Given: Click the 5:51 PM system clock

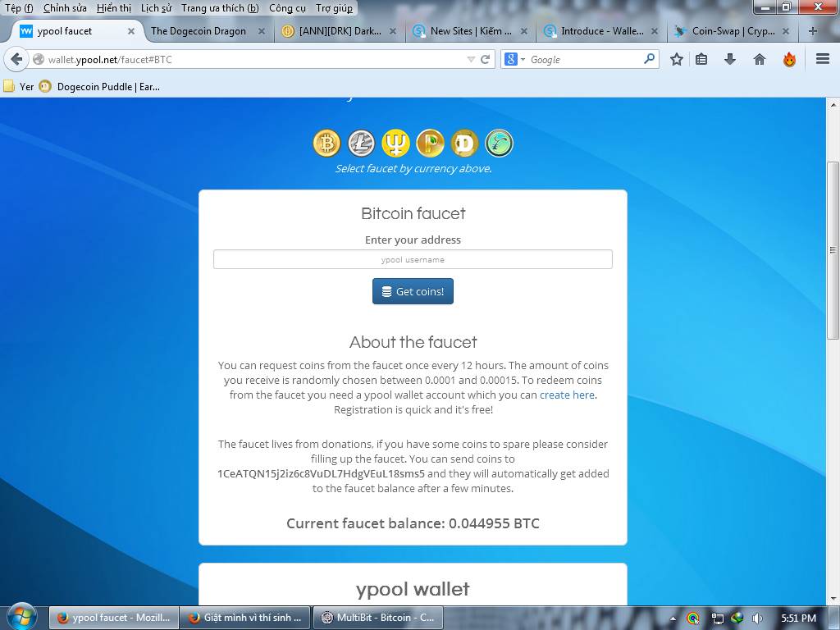Looking at the screenshot, I should tap(799, 619).
